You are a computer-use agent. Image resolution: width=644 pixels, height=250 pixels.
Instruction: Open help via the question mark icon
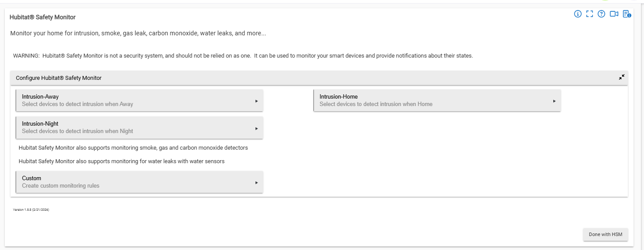click(601, 14)
